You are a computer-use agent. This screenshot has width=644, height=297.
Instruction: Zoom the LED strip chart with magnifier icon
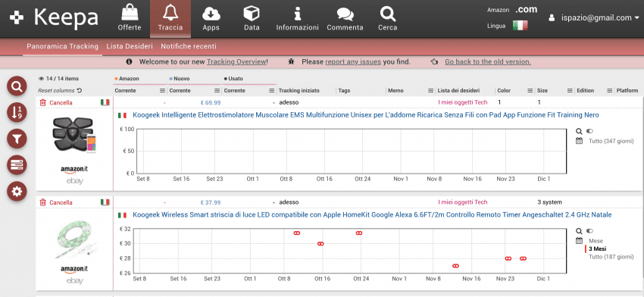[x=579, y=231]
